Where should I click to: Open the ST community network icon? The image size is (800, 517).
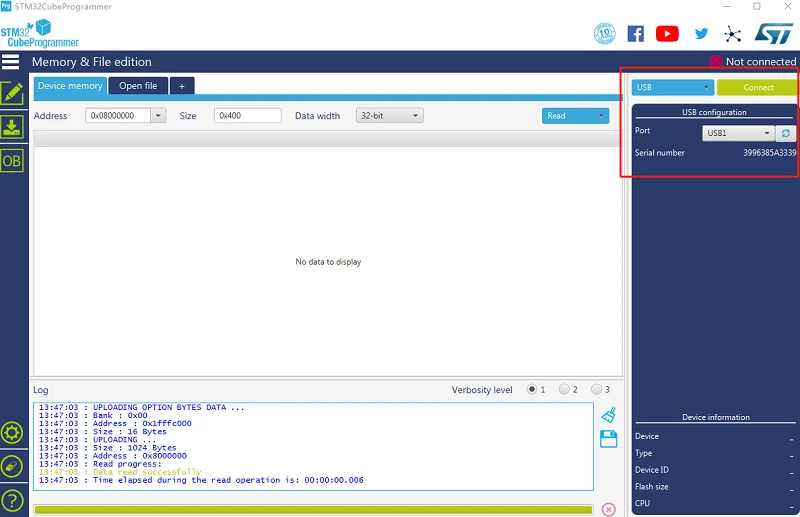coord(733,34)
